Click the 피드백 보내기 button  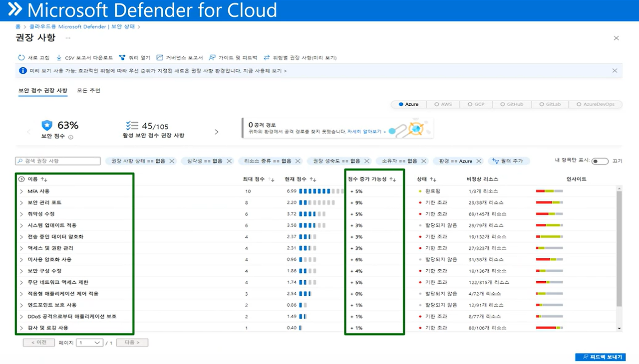point(600,357)
